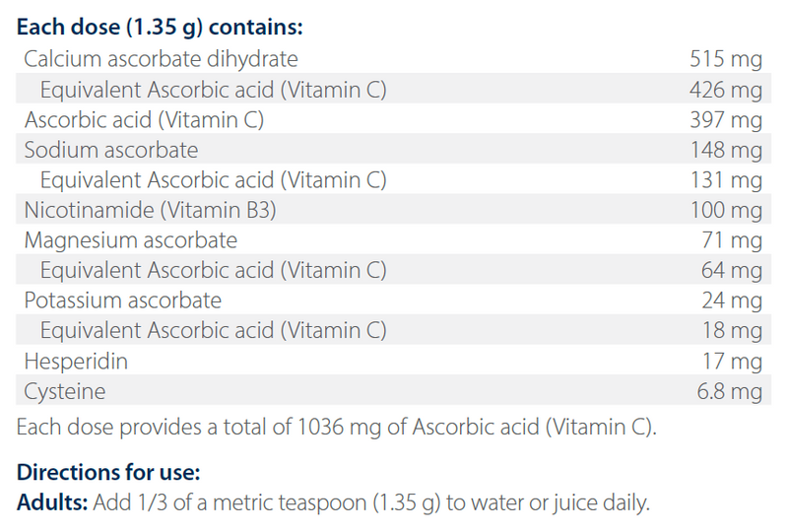
Task: Select the Calcium ascorbate dihydrate label
Action: coord(161,59)
